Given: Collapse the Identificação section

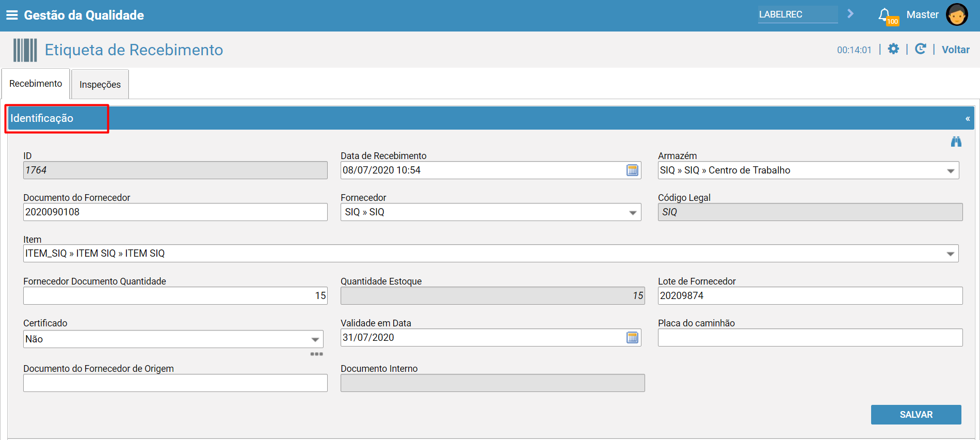Looking at the screenshot, I should point(968,119).
